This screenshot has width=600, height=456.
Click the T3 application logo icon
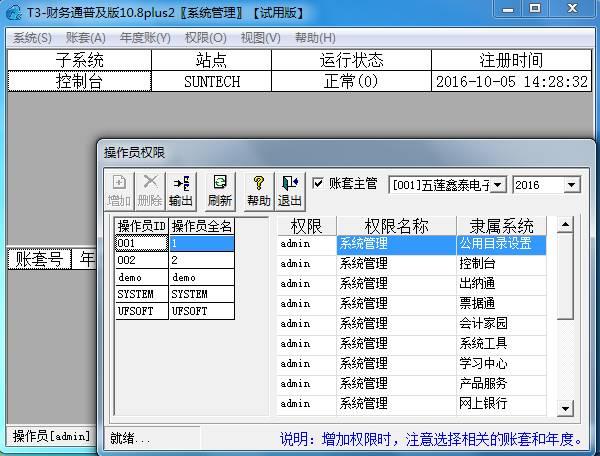[x=14, y=12]
